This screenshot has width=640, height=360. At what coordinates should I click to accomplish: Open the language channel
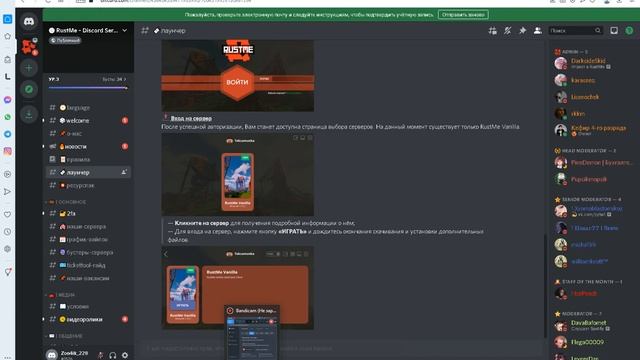[x=88, y=108]
